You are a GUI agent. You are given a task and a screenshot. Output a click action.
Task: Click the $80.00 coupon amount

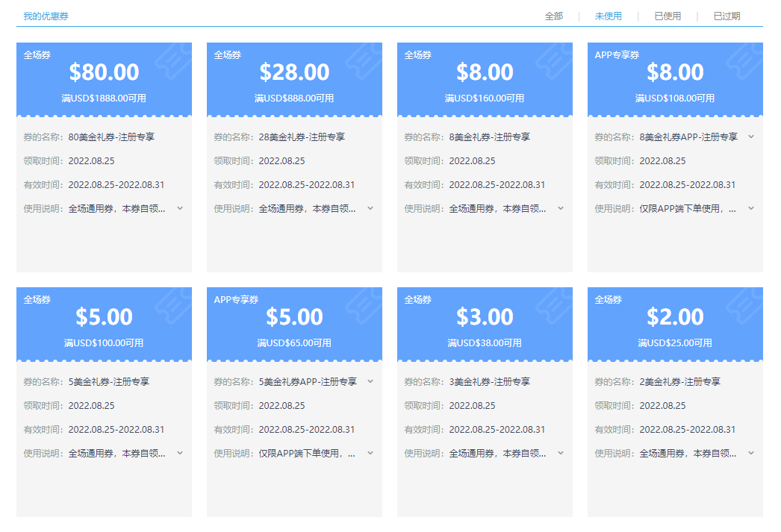click(104, 72)
